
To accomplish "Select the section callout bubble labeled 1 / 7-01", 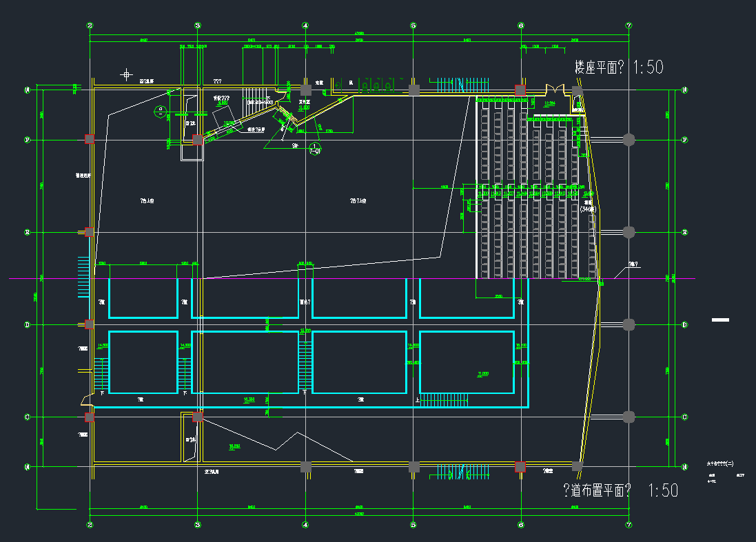I will pos(316,147).
